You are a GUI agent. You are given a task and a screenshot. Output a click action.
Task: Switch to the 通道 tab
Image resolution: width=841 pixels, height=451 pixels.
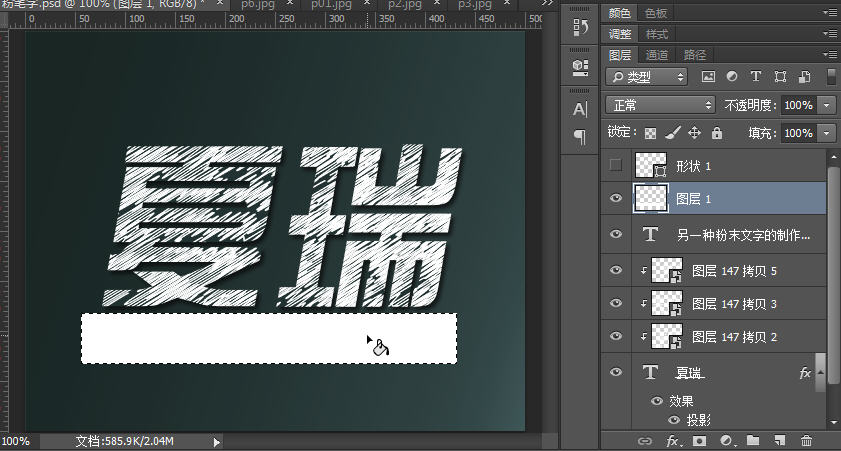(657, 55)
